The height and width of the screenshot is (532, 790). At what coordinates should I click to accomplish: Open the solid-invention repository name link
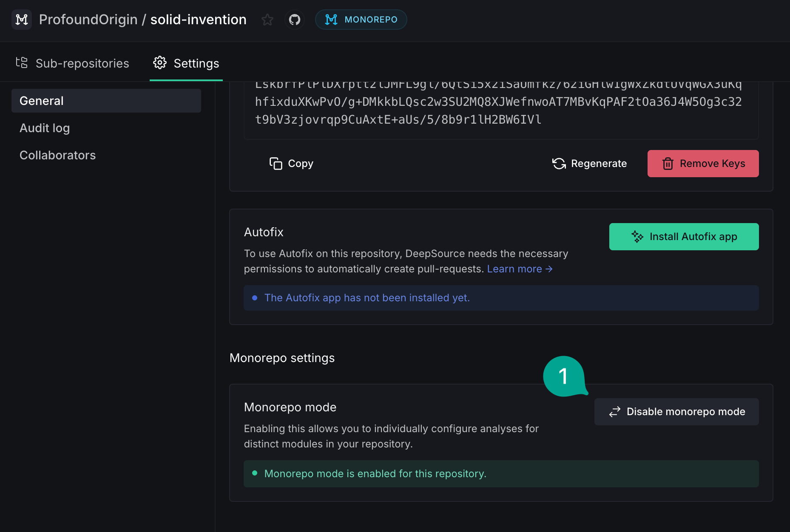tap(199, 20)
